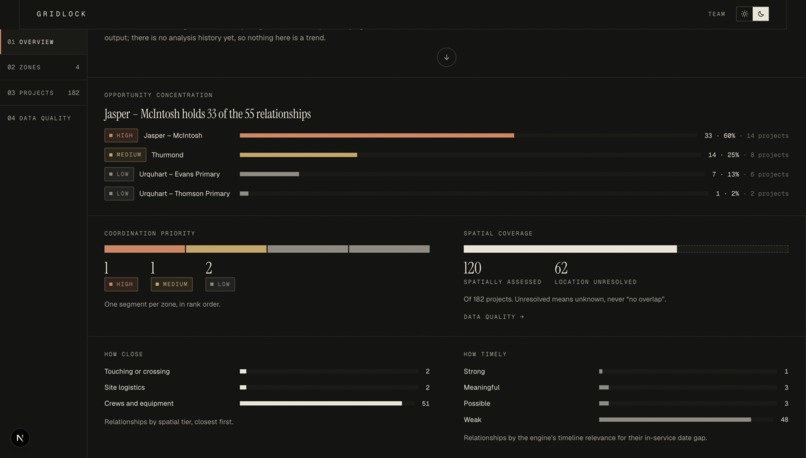This screenshot has height=458, width=806.
Task: Click the High legend badge under Coordination Priority
Action: [121, 284]
